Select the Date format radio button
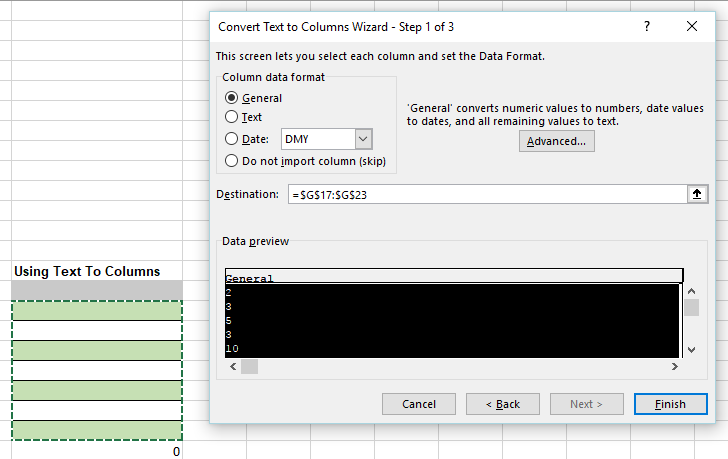This screenshot has width=728, height=459. click(232, 140)
